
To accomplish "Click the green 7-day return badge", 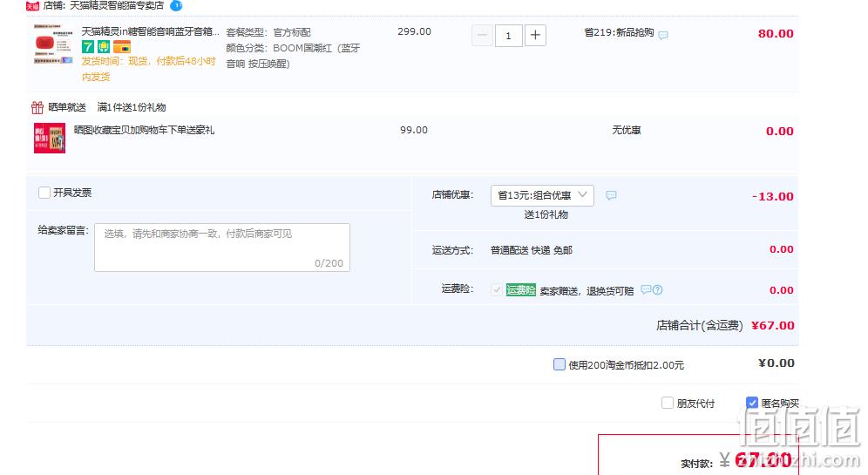I will [x=88, y=46].
